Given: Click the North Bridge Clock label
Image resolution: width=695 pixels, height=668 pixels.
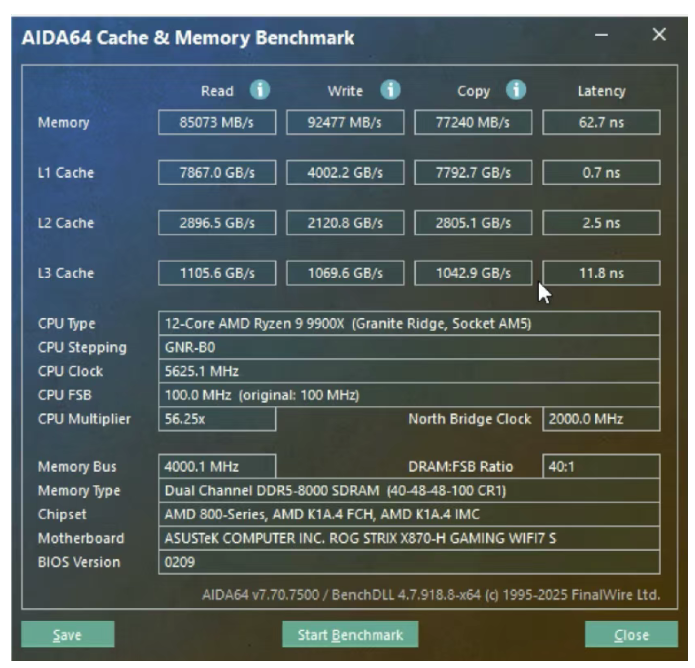Looking at the screenshot, I should click(x=469, y=419).
